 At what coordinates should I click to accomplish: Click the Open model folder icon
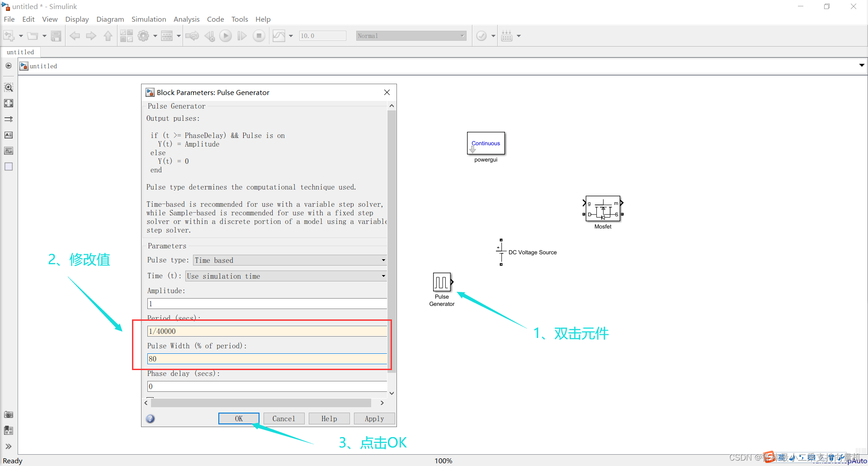[33, 36]
